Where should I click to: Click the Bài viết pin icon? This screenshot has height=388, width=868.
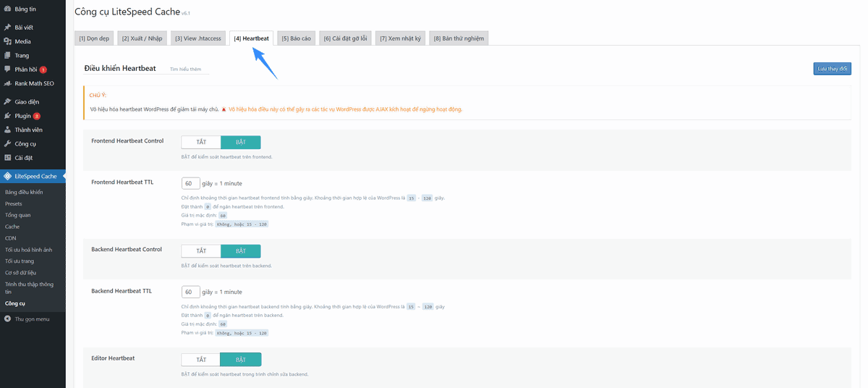(7, 28)
